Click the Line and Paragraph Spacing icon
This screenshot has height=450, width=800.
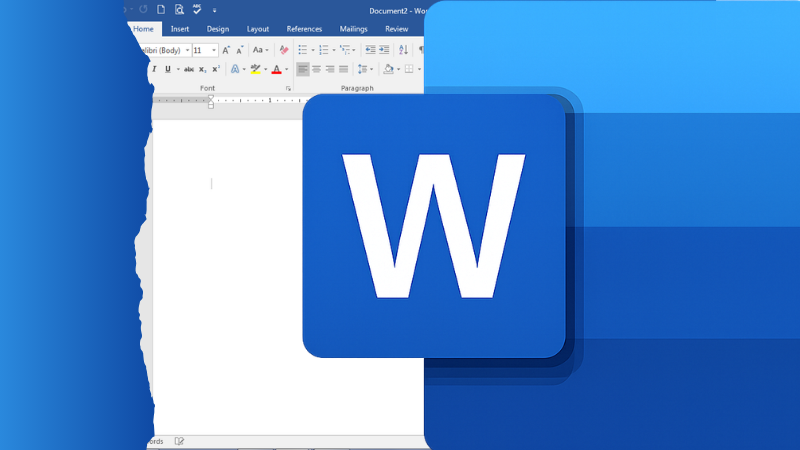362,69
